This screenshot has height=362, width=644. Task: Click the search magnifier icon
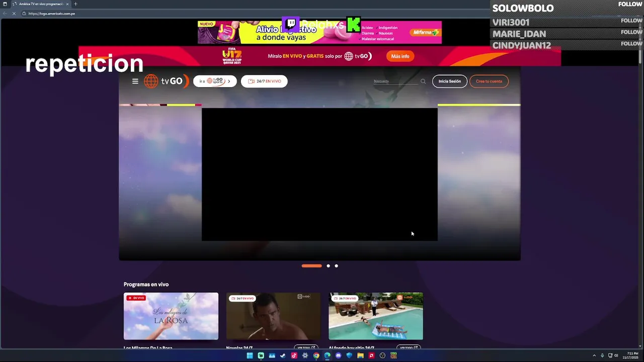coord(423,81)
